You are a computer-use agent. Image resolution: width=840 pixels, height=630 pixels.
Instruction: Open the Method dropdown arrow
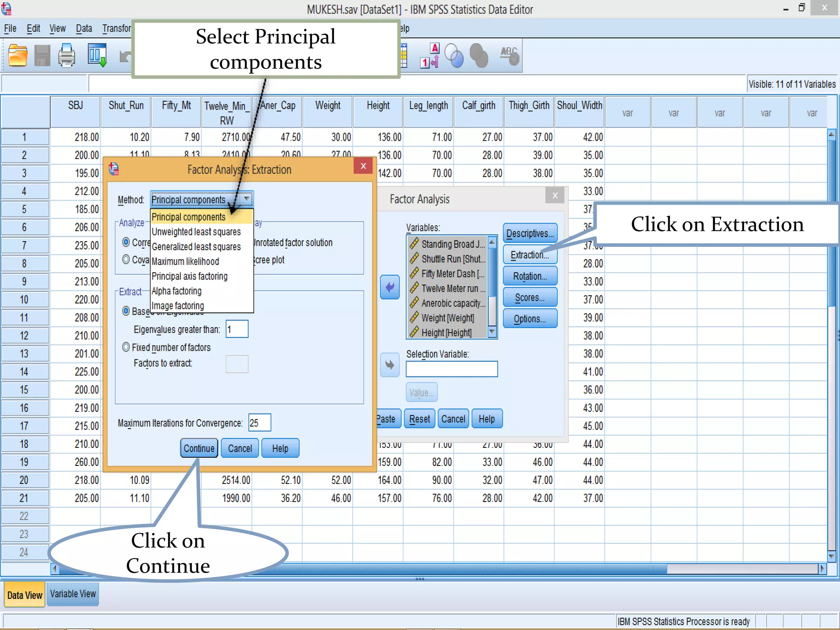247,199
